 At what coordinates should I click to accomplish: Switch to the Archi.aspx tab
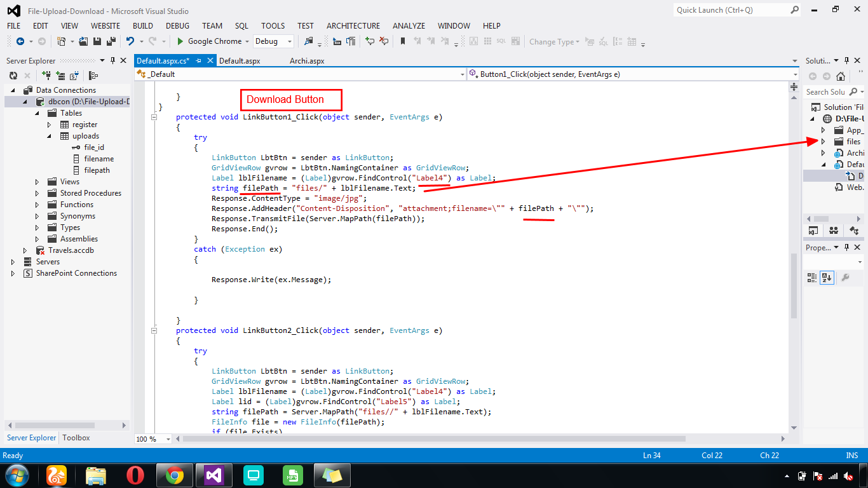pyautogui.click(x=308, y=61)
